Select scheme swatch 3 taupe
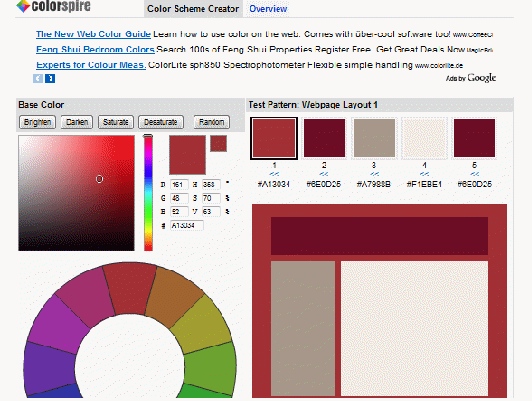The height and width of the screenshot is (401, 532). coord(374,138)
